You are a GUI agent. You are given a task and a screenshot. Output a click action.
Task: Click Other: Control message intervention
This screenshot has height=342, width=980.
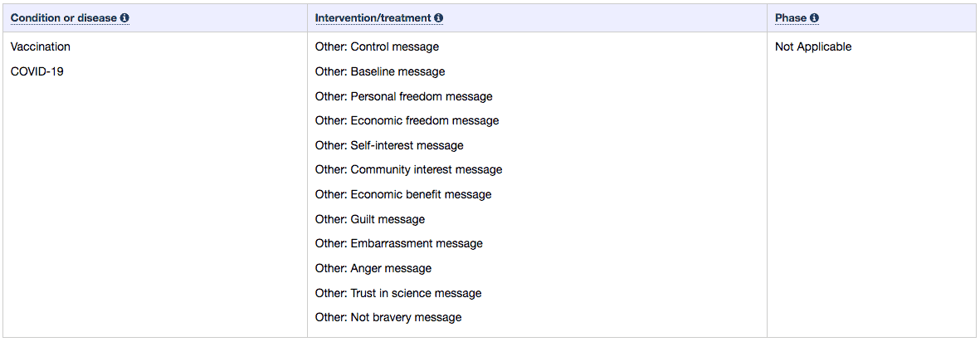click(x=377, y=46)
